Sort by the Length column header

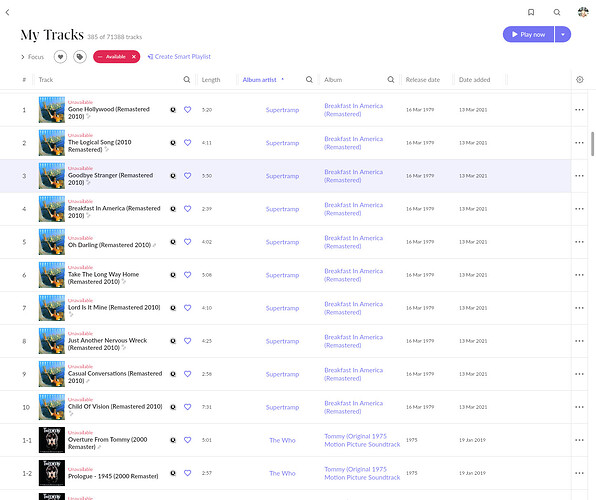click(211, 80)
